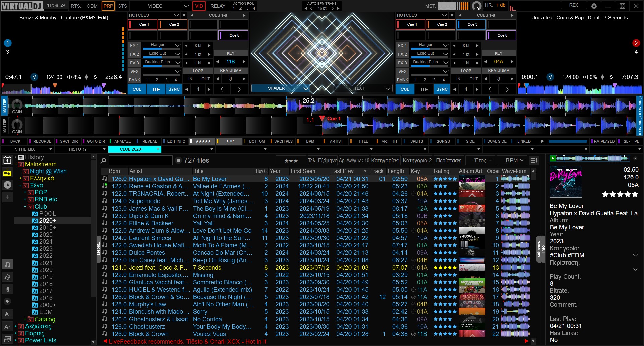The height and width of the screenshot is (346, 644).
Task: Click left deck loop IN button
Action: [190, 79]
